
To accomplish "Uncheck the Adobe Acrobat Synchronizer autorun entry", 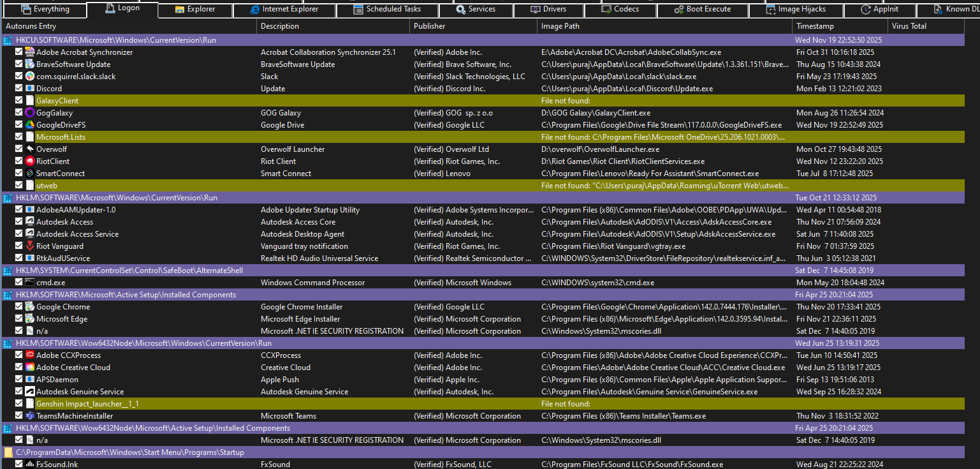I will point(18,52).
